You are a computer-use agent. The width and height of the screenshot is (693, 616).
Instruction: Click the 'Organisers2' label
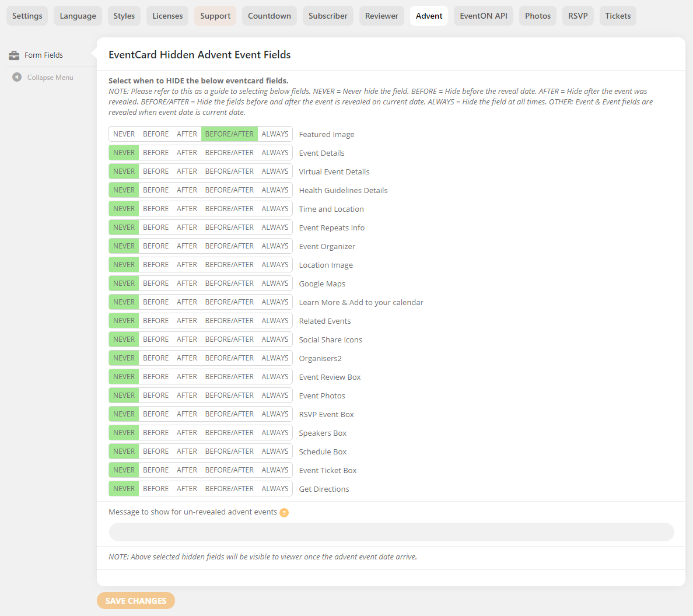320,358
